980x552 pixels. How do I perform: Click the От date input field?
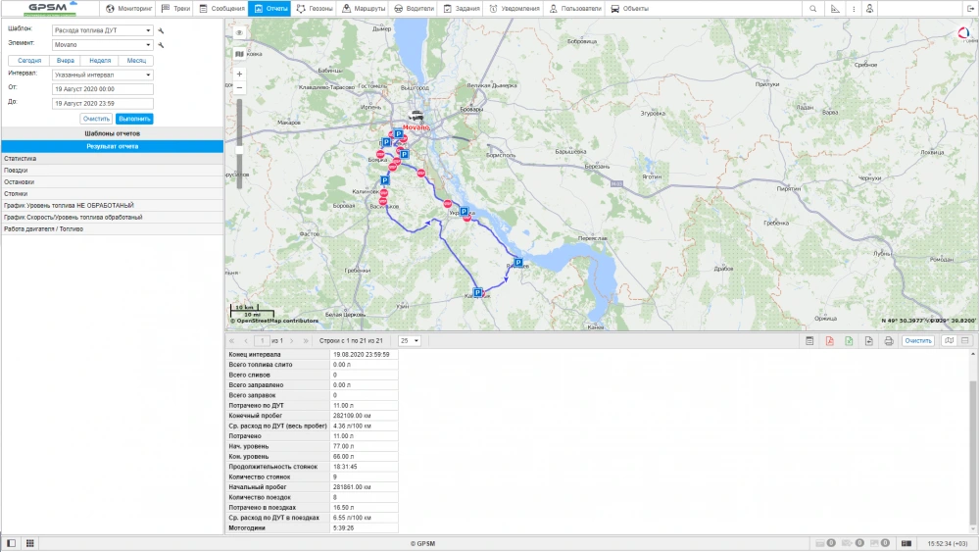click(x=103, y=89)
